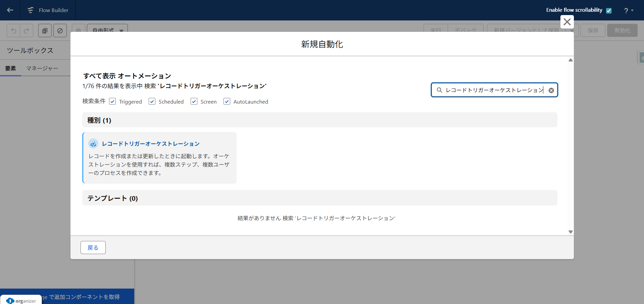644x304 pixels.
Task: Click inside the automation search field
Action: pos(493,90)
